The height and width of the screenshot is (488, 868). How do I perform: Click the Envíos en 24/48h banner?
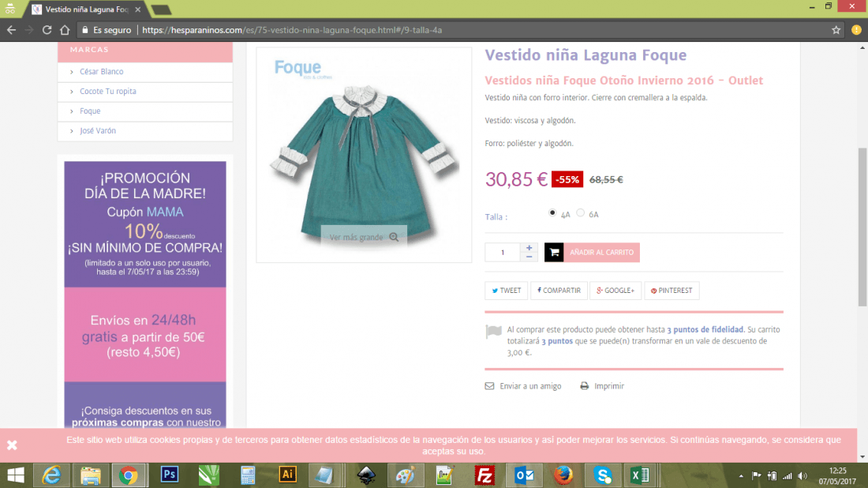pos(145,335)
